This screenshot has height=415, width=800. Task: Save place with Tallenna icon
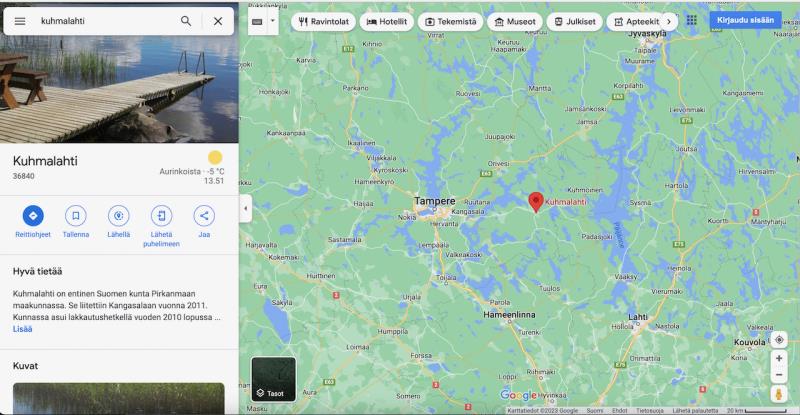pyautogui.click(x=76, y=216)
